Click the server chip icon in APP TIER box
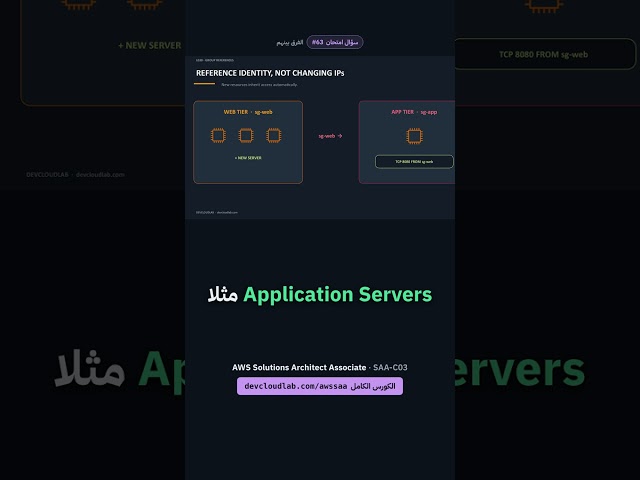 point(414,136)
